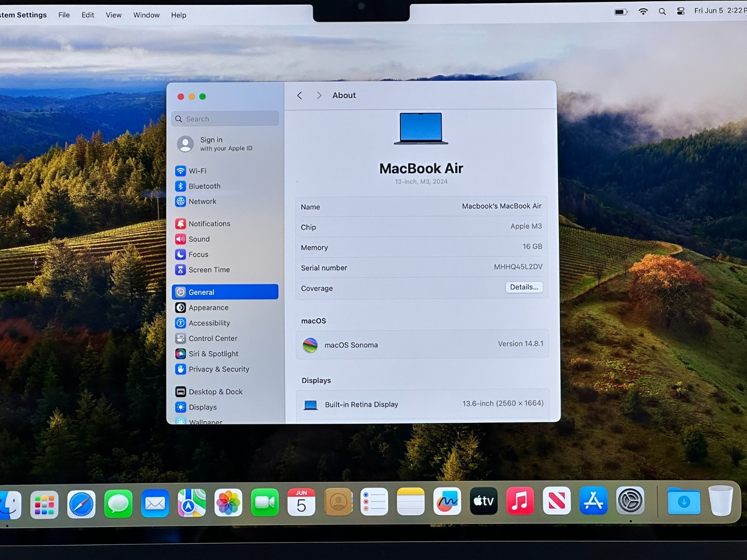Click the Coverage Details button
The image size is (747, 560).
click(x=524, y=287)
